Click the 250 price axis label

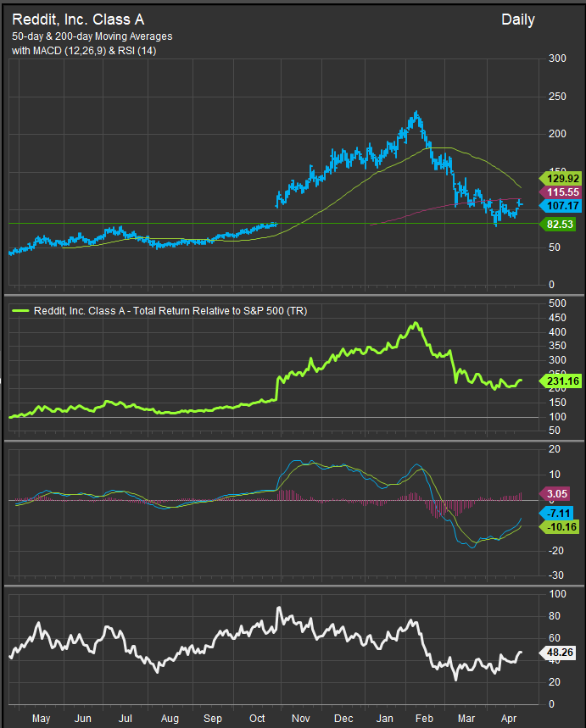pos(557,96)
